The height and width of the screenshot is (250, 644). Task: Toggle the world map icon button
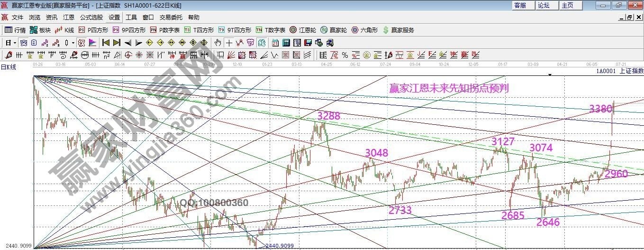(261, 43)
